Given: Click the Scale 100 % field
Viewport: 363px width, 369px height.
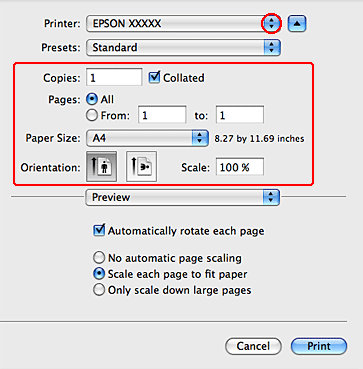Looking at the screenshot, I should (x=240, y=167).
